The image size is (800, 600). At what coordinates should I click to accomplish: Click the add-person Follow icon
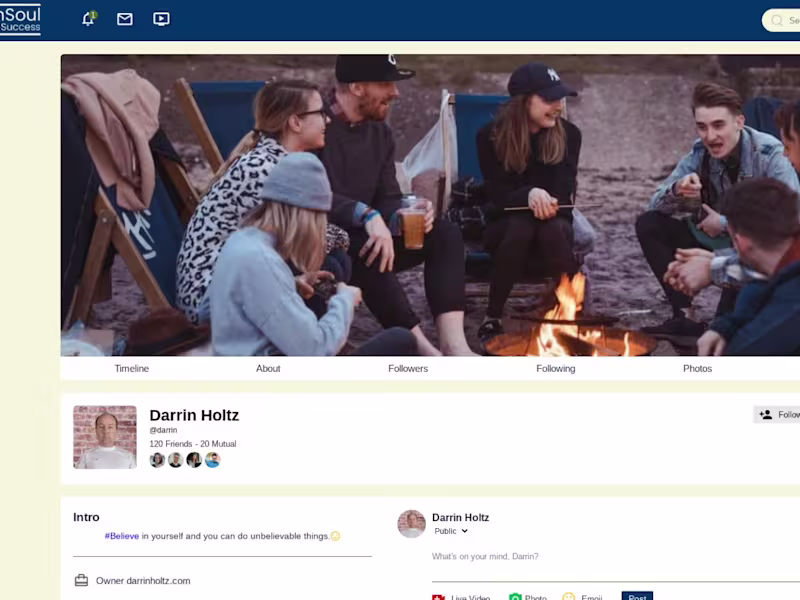pyautogui.click(x=766, y=415)
